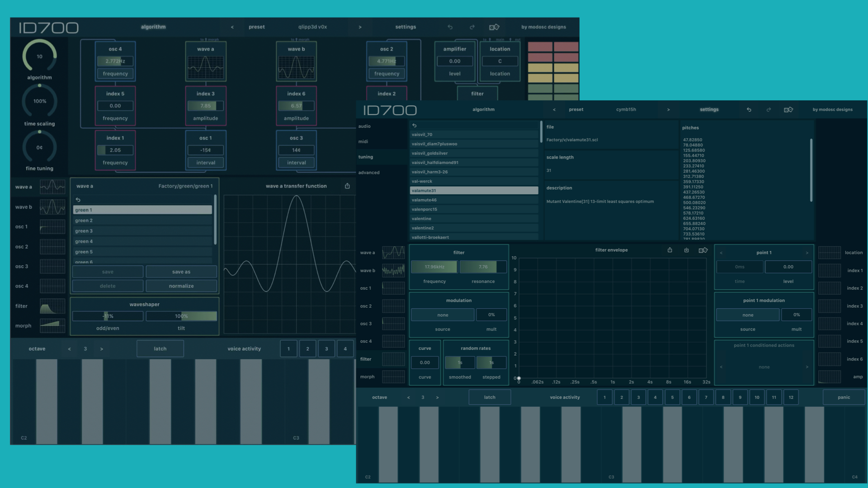Switch to the advanced settings tab
This screenshot has height=488, width=868.
368,172
